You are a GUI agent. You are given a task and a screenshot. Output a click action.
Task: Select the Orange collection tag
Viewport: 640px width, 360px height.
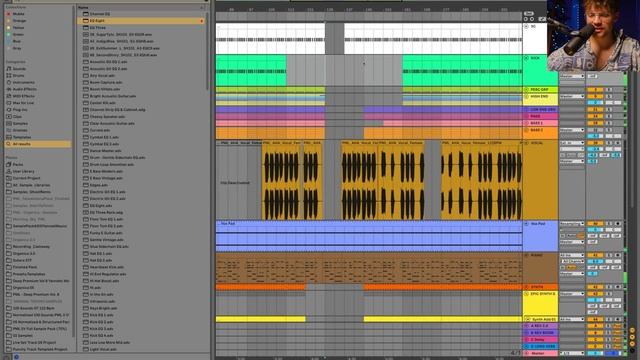(16, 21)
